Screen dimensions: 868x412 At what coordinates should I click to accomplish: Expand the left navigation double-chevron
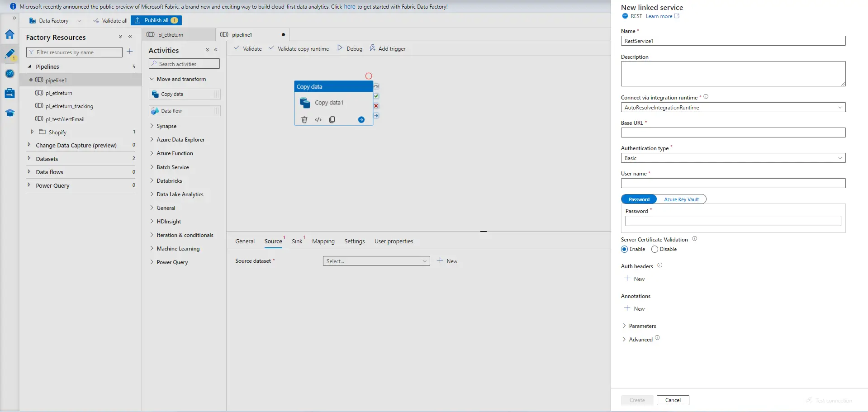pos(14,18)
